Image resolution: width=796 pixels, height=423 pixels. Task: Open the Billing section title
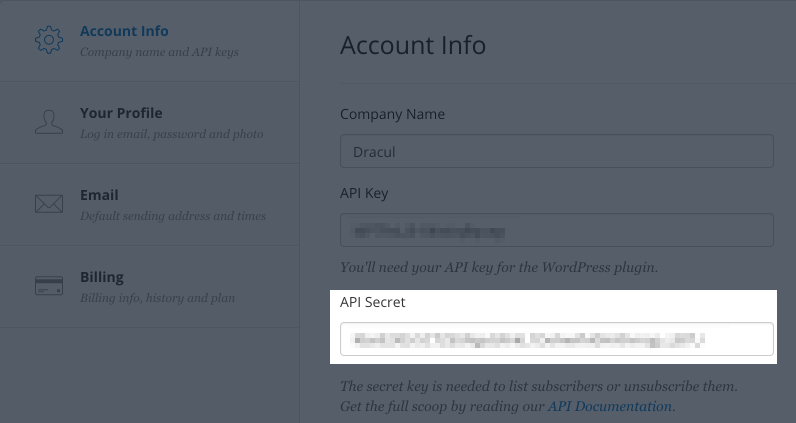(102, 277)
